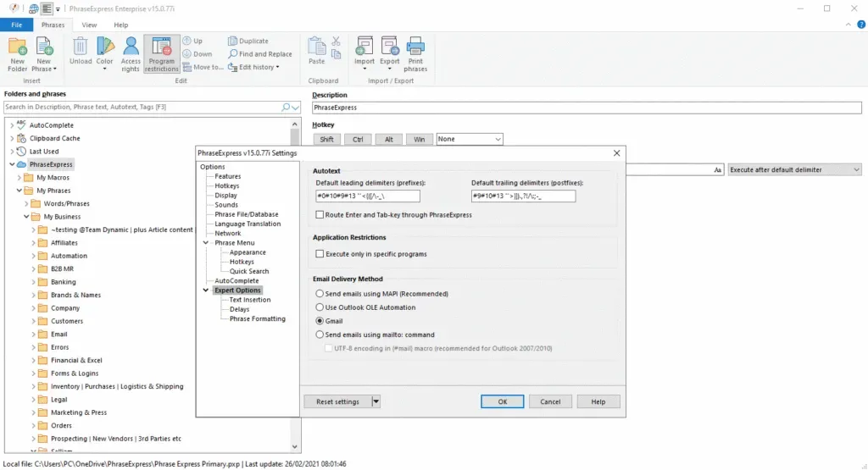Open Execute after default delimiter dropdown
The width and height of the screenshot is (868, 470).
tap(794, 169)
